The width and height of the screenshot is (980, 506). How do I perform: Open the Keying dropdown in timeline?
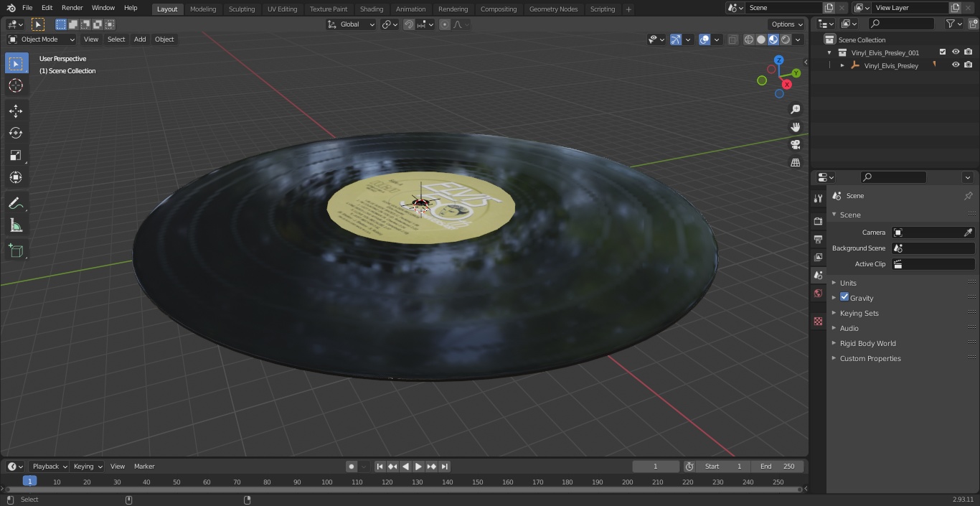tap(88, 467)
